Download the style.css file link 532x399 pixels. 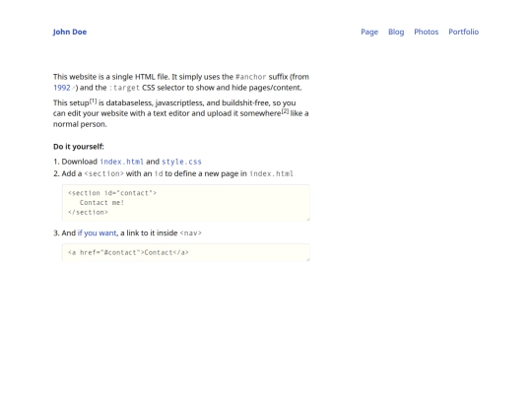tap(181, 162)
